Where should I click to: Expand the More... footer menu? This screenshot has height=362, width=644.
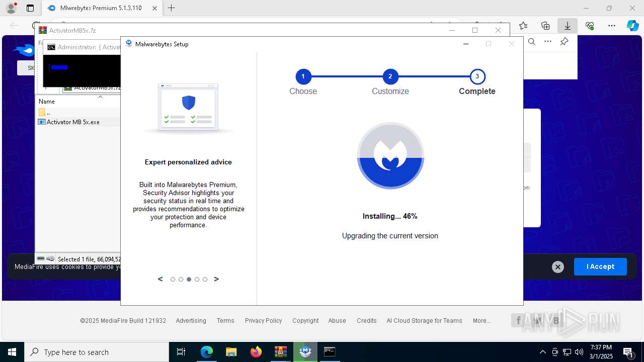pos(481,321)
